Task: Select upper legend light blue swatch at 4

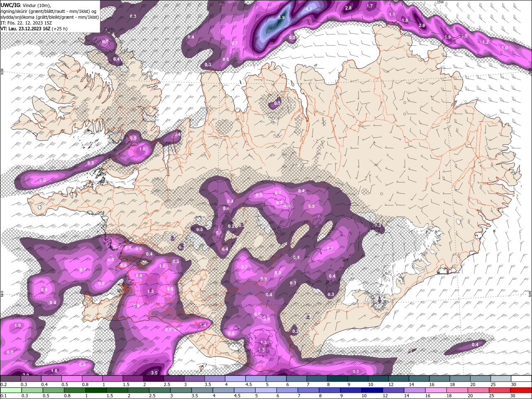Action: (235, 379)
